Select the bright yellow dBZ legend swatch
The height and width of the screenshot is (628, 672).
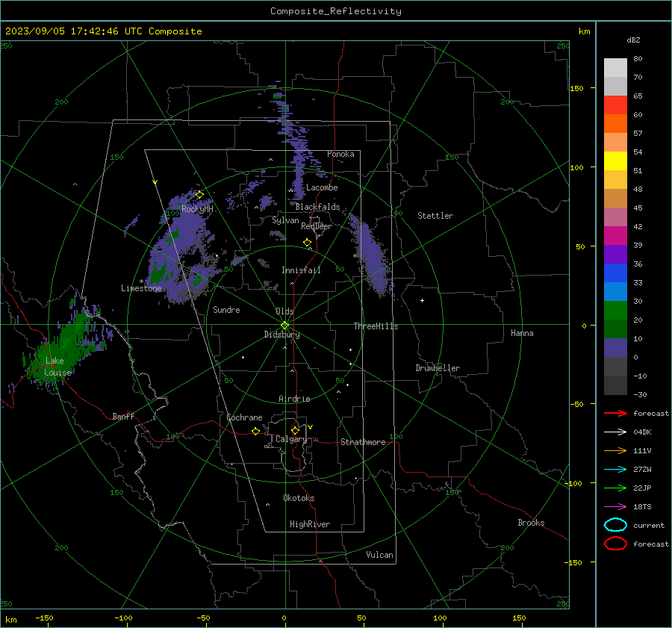615,161
